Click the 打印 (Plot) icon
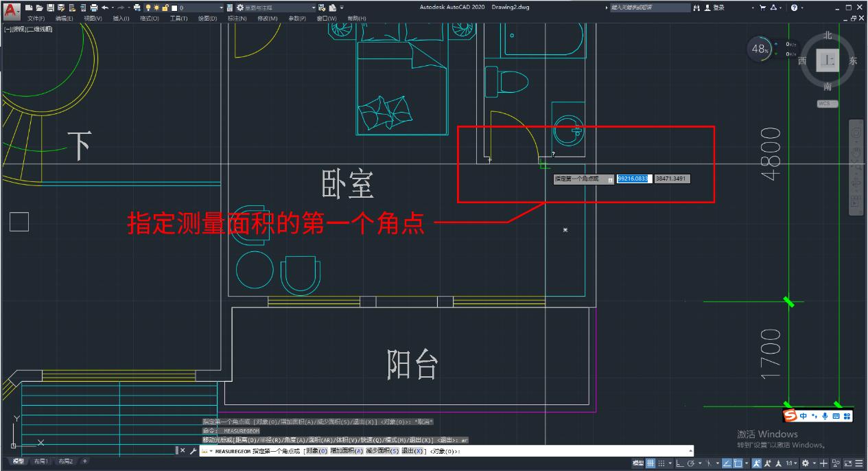 pos(93,8)
